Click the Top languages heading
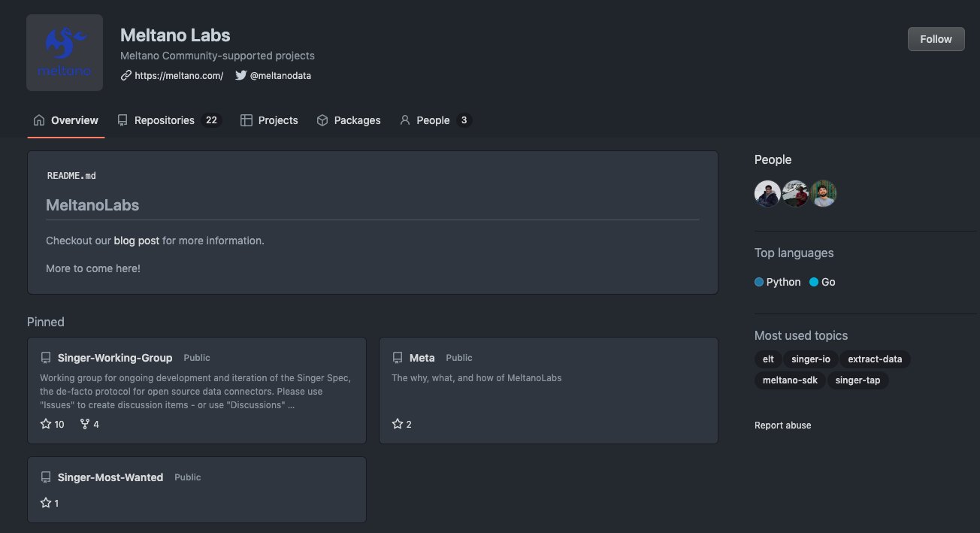Image resolution: width=980 pixels, height=533 pixels. point(794,253)
